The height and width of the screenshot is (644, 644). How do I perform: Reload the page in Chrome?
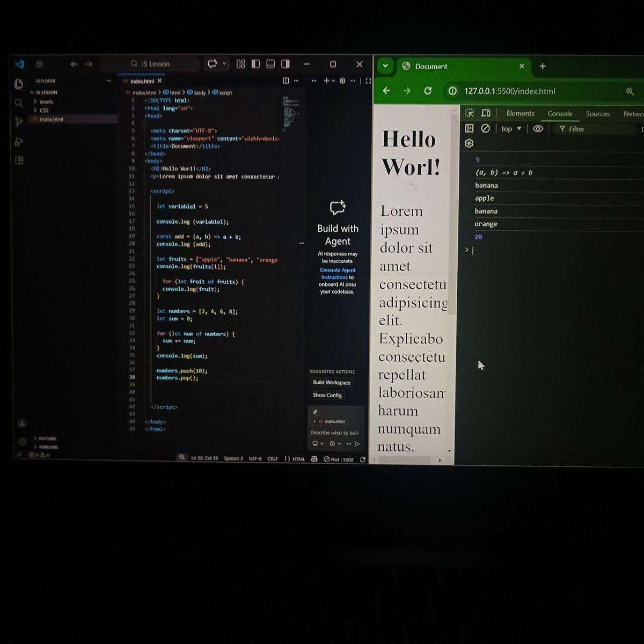pyautogui.click(x=428, y=91)
